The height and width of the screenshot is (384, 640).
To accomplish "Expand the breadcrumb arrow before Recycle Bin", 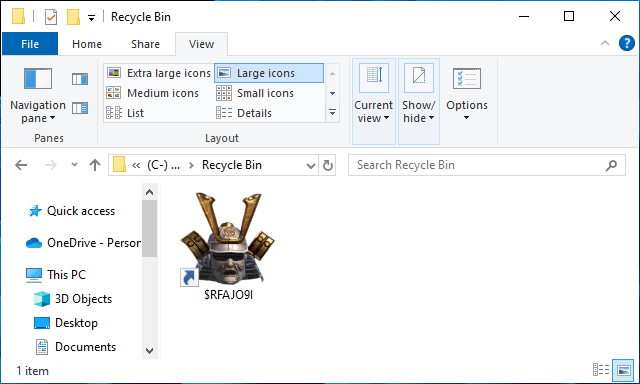I will [191, 165].
